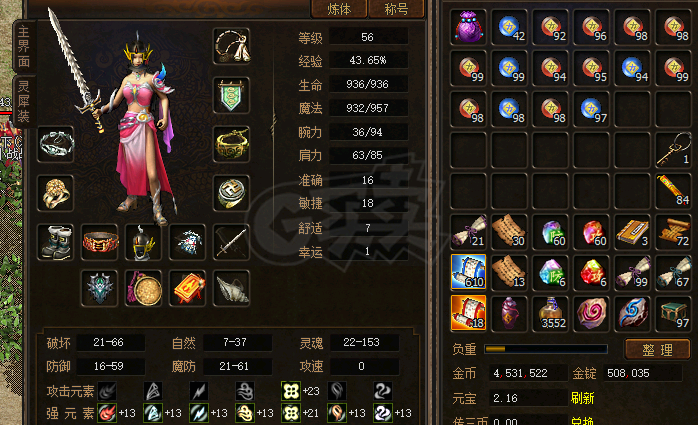Click the orange book item with count 3
This screenshot has height=425, width=698.
pos(632,232)
